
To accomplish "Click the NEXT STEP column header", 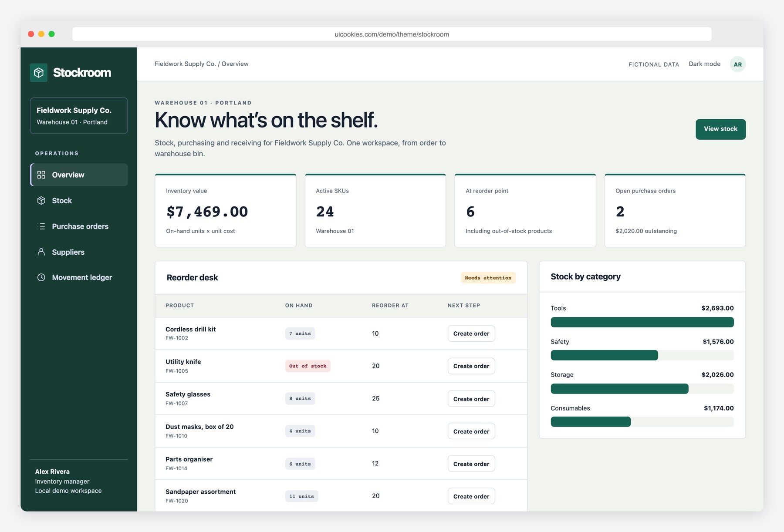I will click(464, 306).
